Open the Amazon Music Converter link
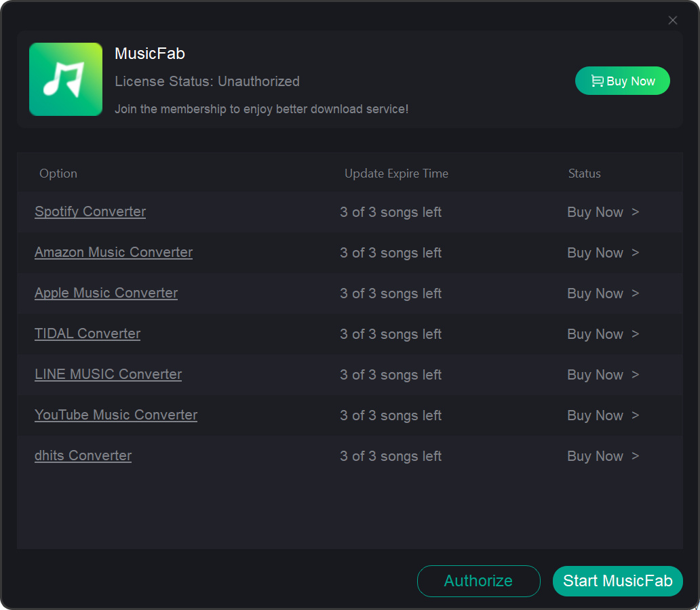700x610 pixels. (x=113, y=252)
